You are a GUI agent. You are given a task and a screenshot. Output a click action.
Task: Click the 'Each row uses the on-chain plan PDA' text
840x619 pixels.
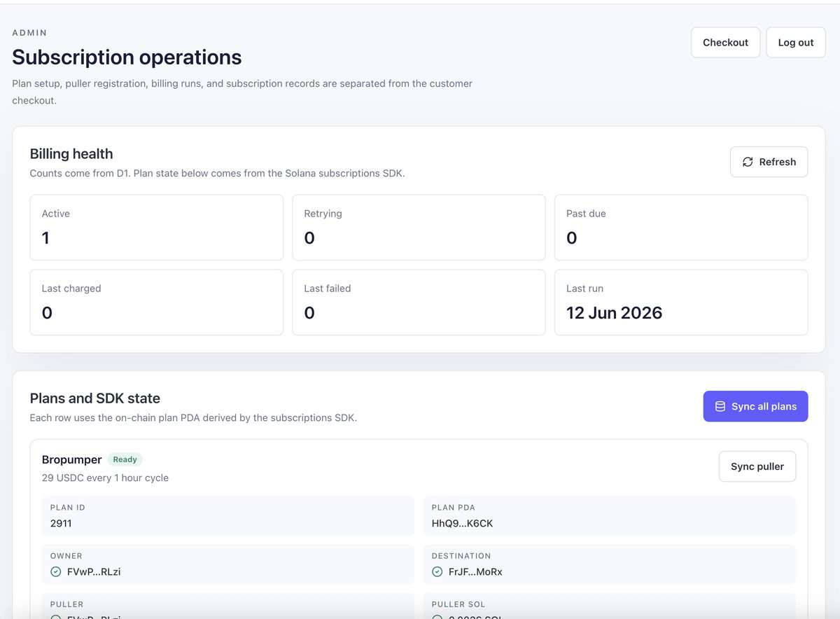pos(193,417)
